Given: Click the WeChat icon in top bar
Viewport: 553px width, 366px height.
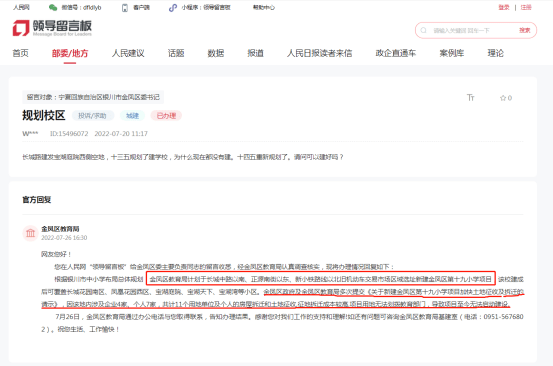Looking at the screenshot, I should tap(53, 7).
